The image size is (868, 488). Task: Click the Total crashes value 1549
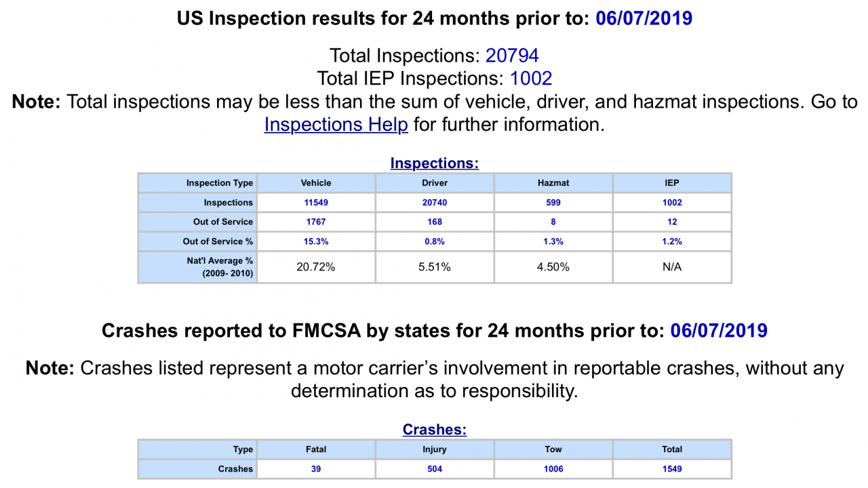click(x=672, y=469)
